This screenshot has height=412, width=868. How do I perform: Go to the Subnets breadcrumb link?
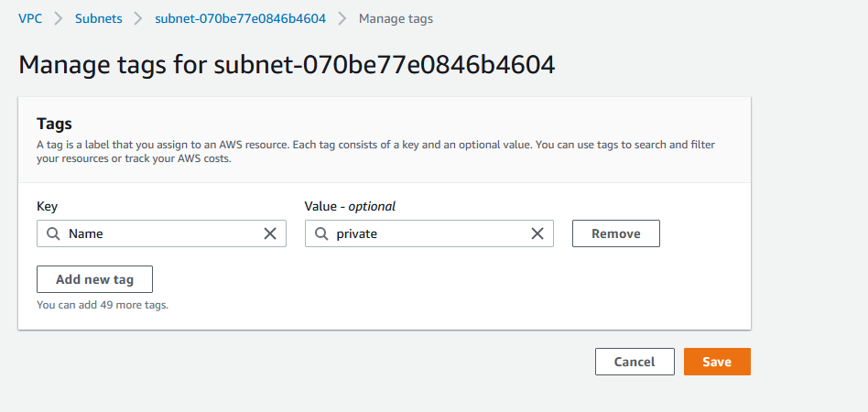click(99, 19)
